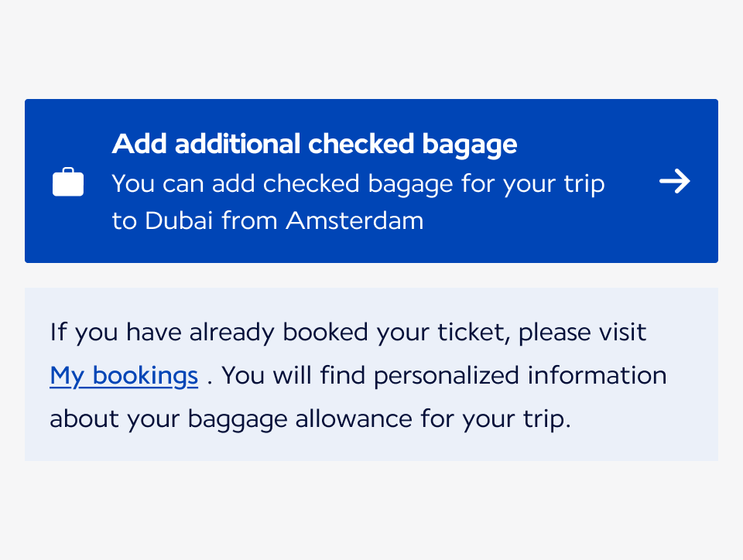The width and height of the screenshot is (743, 560).
Task: Click the white suitcase baggage icon
Action: [x=68, y=181]
